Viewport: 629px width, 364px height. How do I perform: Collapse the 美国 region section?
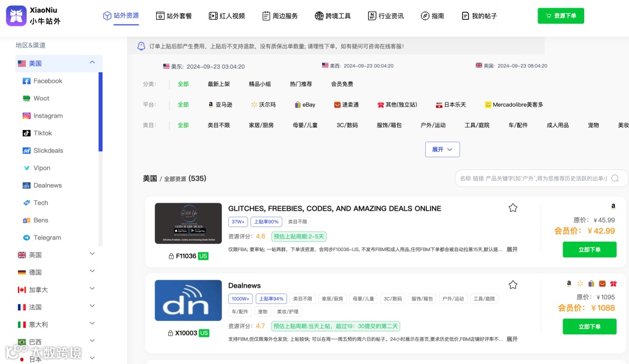pyautogui.click(x=59, y=63)
